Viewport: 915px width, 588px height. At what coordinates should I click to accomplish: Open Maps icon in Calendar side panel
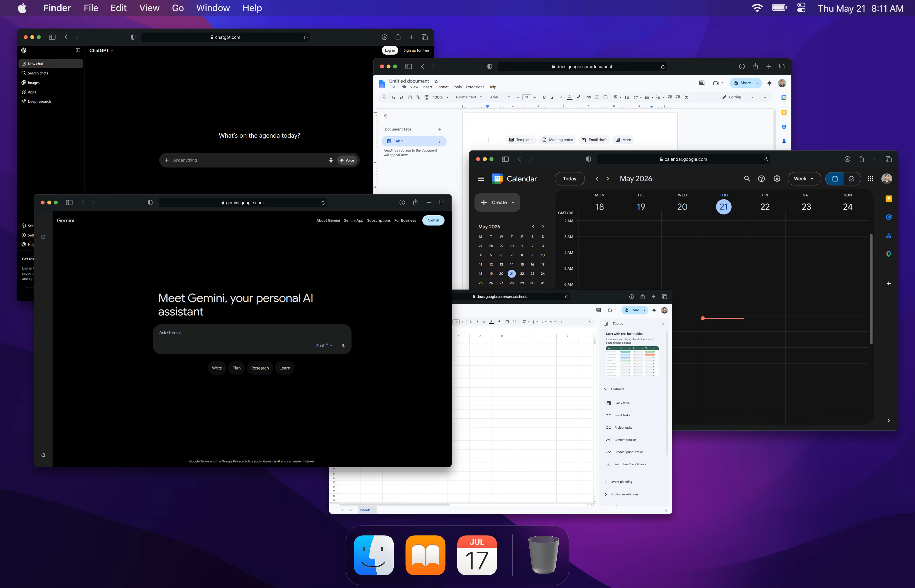[889, 254]
